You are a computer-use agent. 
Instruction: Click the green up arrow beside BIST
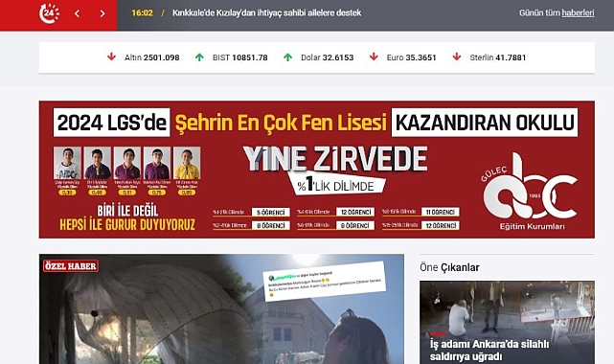199,57
